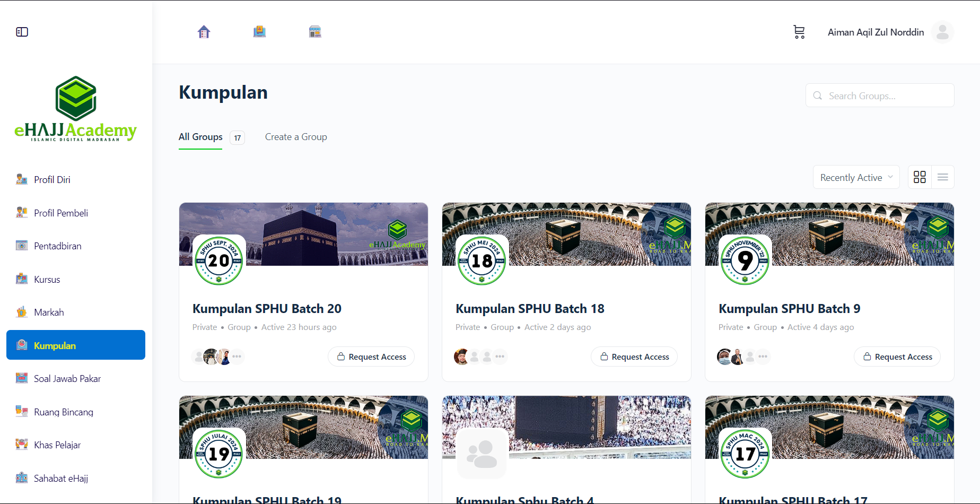Click the Search Groups input field
The width and height of the screenshot is (980, 504).
coord(880,95)
